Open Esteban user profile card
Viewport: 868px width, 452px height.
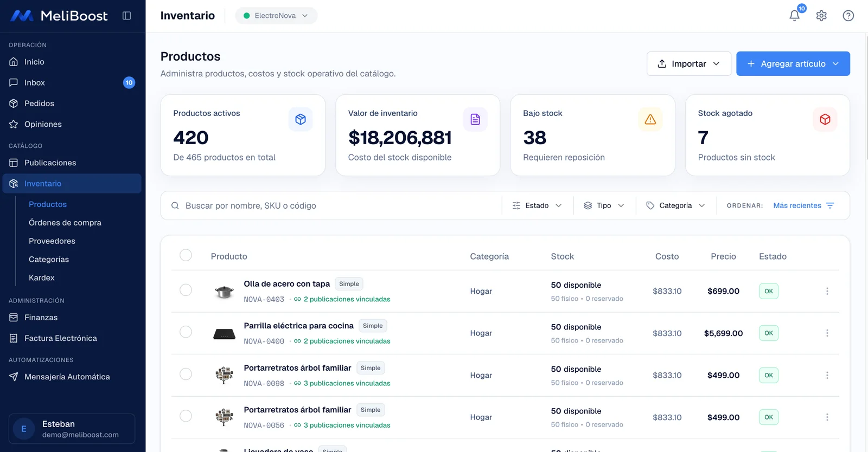[72, 429]
